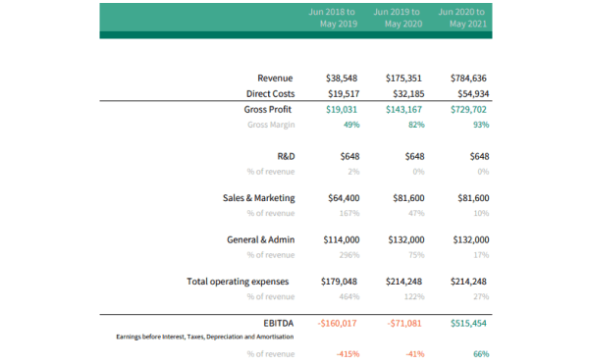Viewport: 589px width, 364px height.
Task: Select the EBITDA row label
Action: tap(279, 324)
